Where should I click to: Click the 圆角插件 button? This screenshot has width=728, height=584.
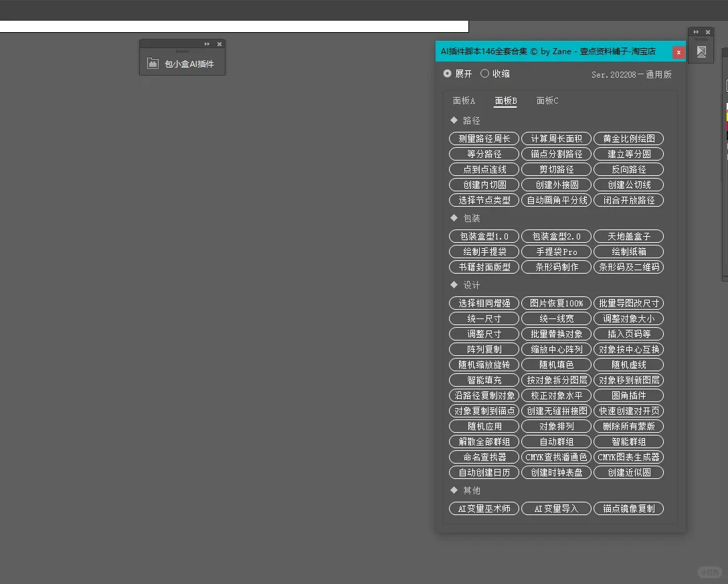click(629, 395)
